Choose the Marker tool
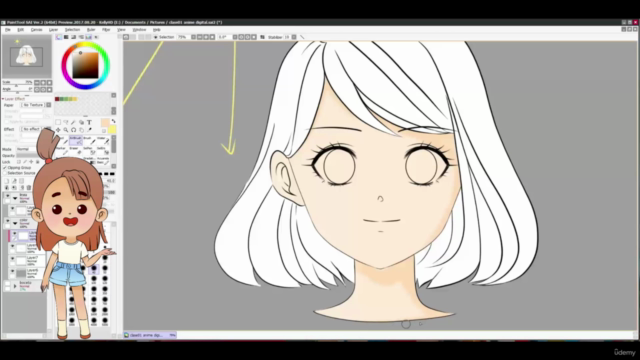The image size is (640, 360). 62,151
